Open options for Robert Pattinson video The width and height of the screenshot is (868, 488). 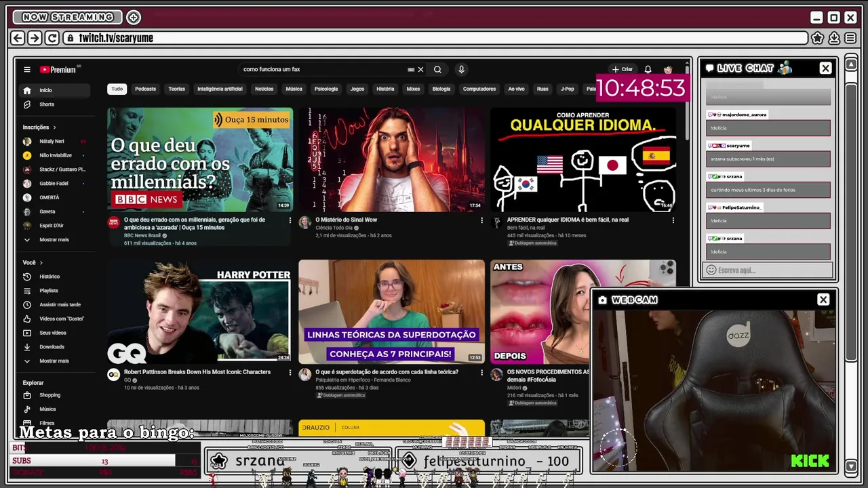pos(290,373)
